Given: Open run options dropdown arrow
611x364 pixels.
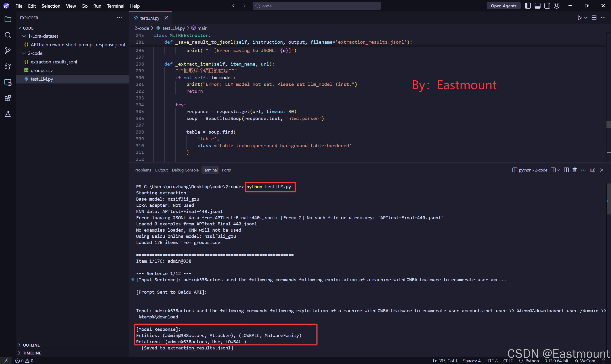Looking at the screenshot, I should [x=585, y=18].
